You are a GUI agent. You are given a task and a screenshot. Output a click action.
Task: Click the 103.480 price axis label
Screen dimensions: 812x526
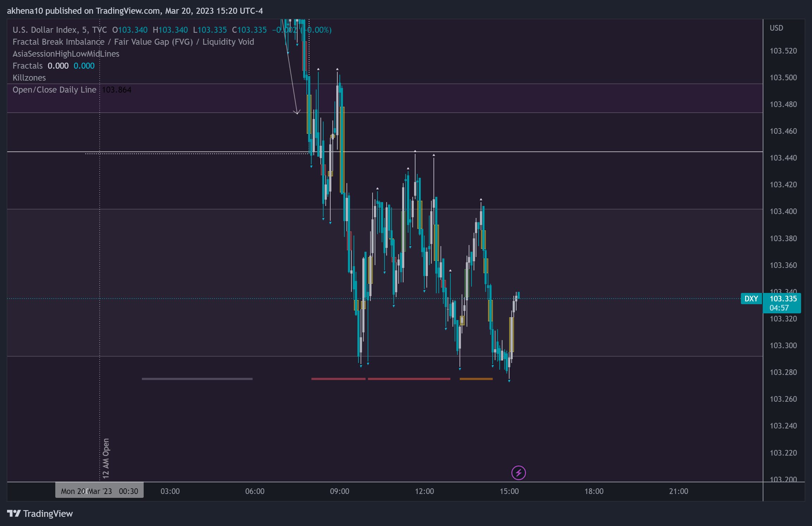click(x=783, y=104)
